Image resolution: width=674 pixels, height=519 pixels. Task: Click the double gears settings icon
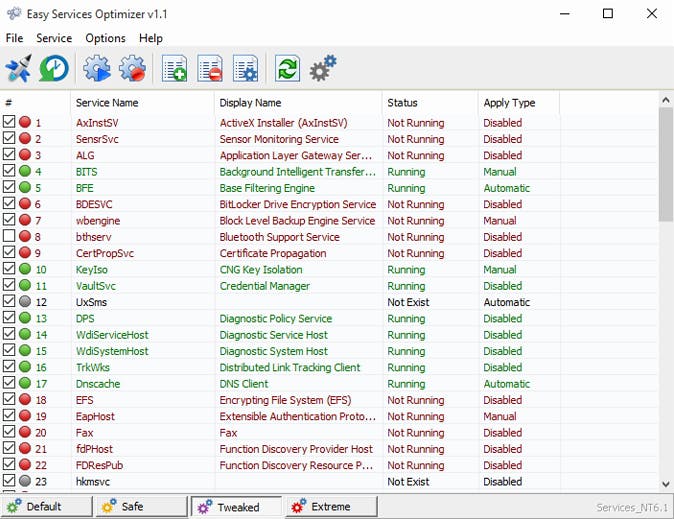pos(323,68)
